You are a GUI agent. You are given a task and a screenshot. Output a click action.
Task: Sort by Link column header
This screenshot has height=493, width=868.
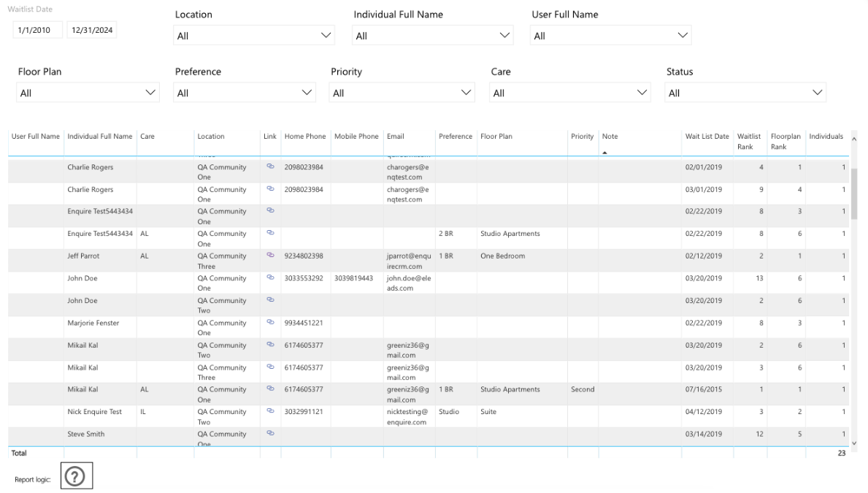269,137
